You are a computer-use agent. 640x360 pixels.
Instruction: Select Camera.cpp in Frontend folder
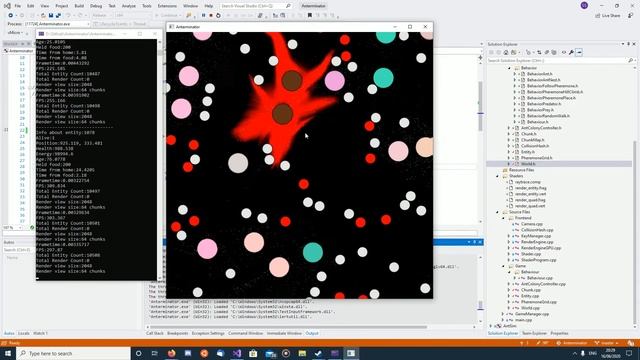click(532, 224)
